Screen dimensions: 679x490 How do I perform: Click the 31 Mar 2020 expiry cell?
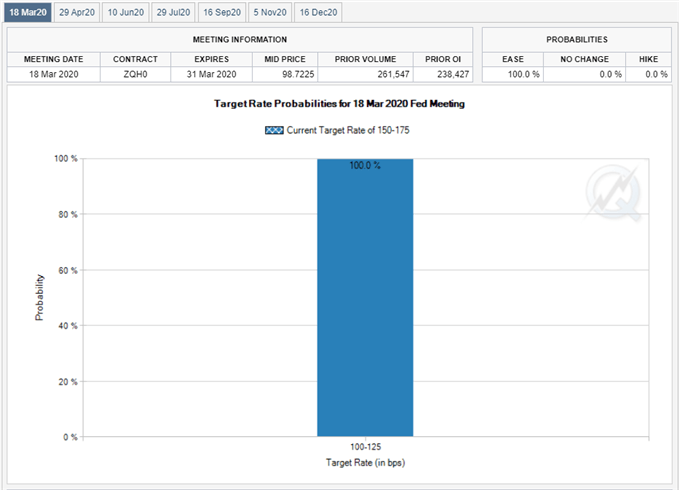tap(211, 74)
